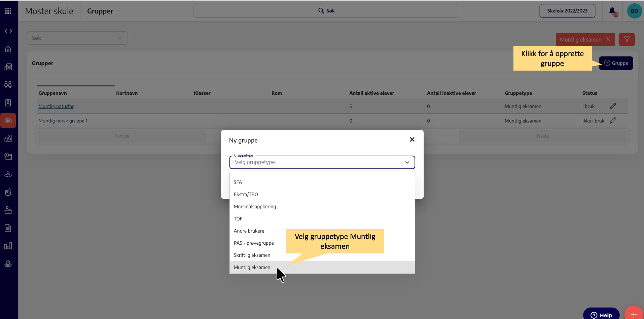Sort by Klasser column header

pyautogui.click(x=202, y=93)
